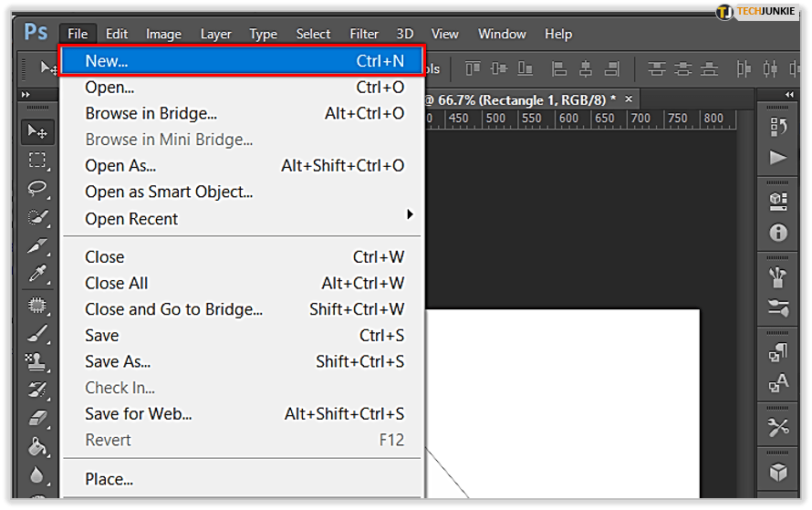Open the Filter menu
The image size is (812, 510).
(x=364, y=34)
